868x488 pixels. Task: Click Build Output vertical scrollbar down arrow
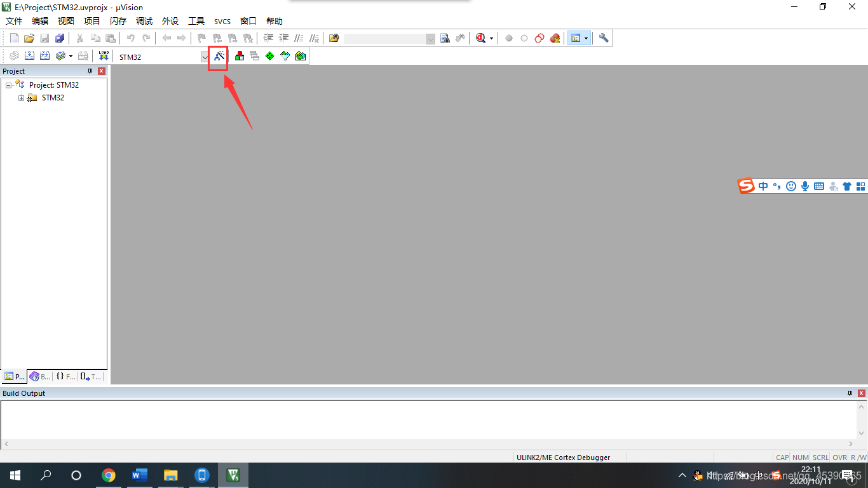tap(862, 433)
